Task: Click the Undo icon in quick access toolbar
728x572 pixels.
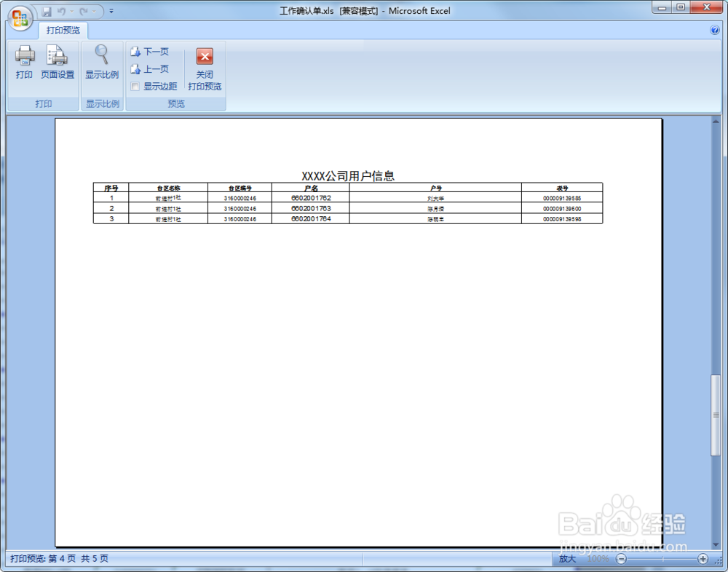Action: [x=61, y=11]
